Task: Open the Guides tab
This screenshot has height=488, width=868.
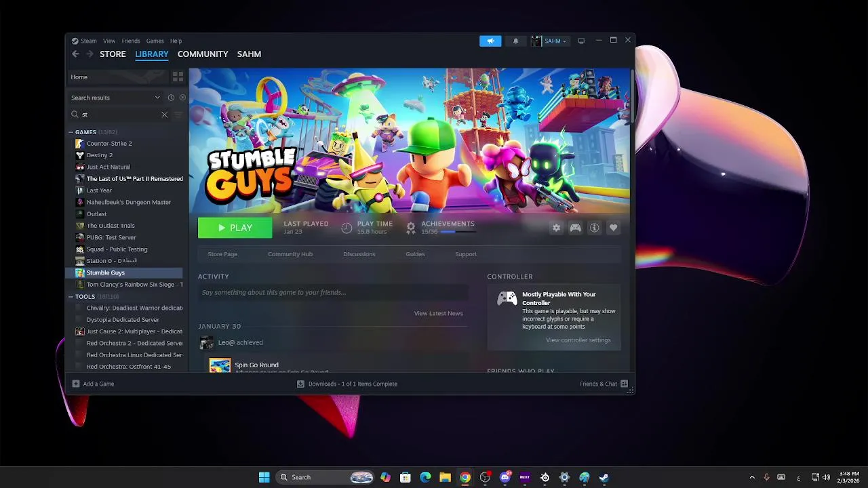Action: pyautogui.click(x=415, y=254)
